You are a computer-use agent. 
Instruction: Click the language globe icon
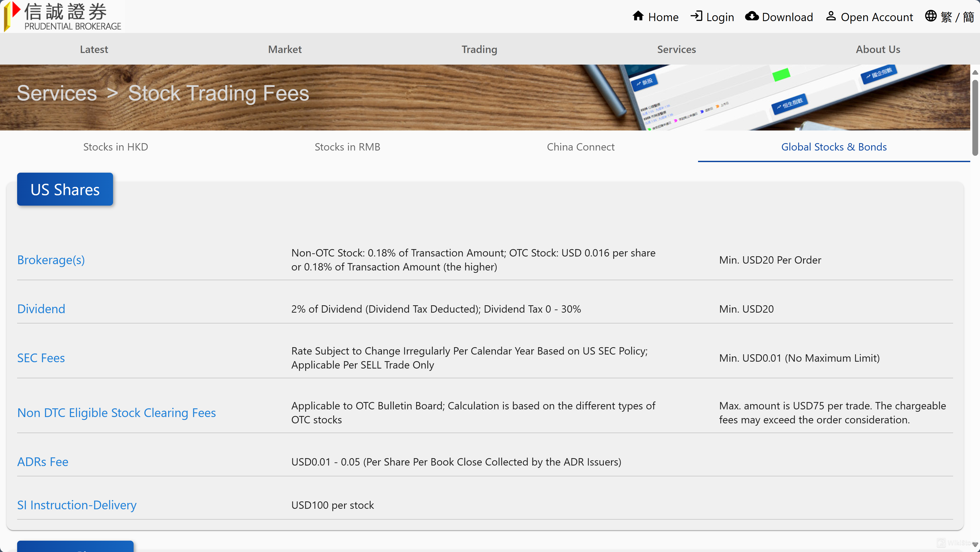[930, 16]
